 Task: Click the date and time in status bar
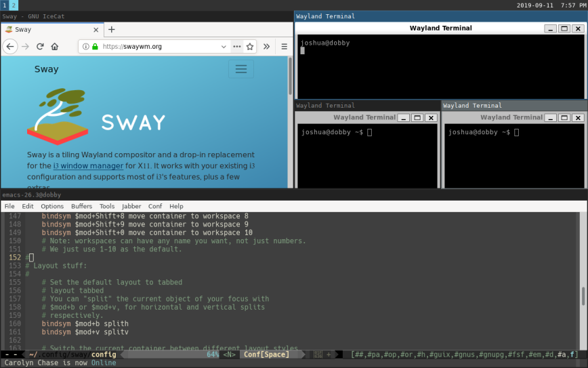coord(551,5)
